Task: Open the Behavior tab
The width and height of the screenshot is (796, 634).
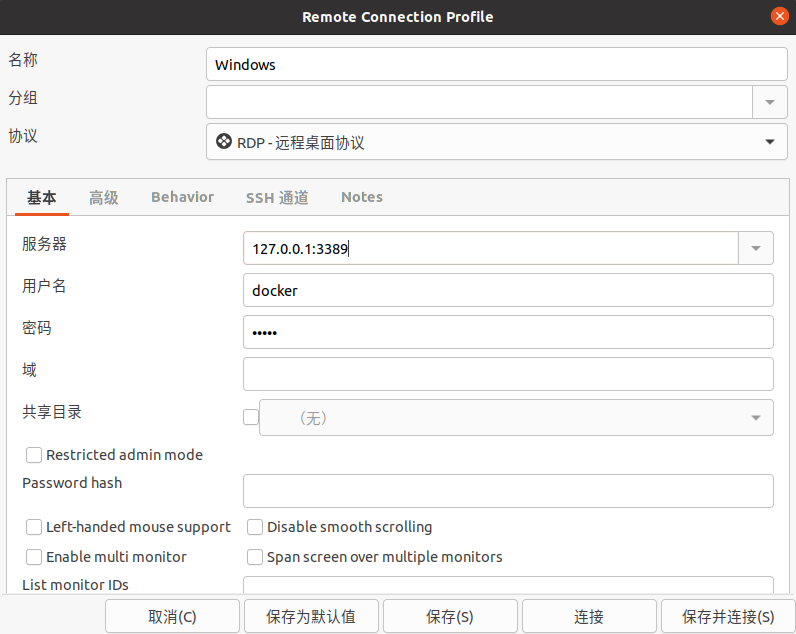Action: (x=182, y=197)
